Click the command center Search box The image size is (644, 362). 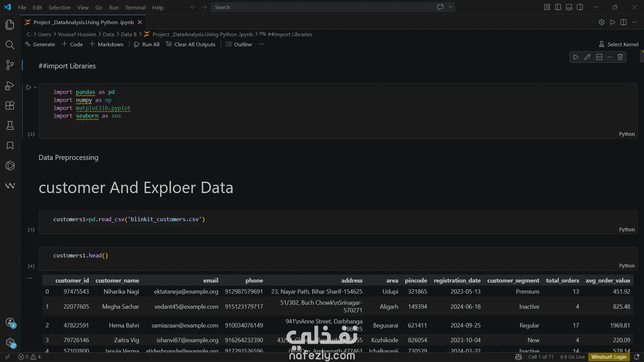pos(322,7)
